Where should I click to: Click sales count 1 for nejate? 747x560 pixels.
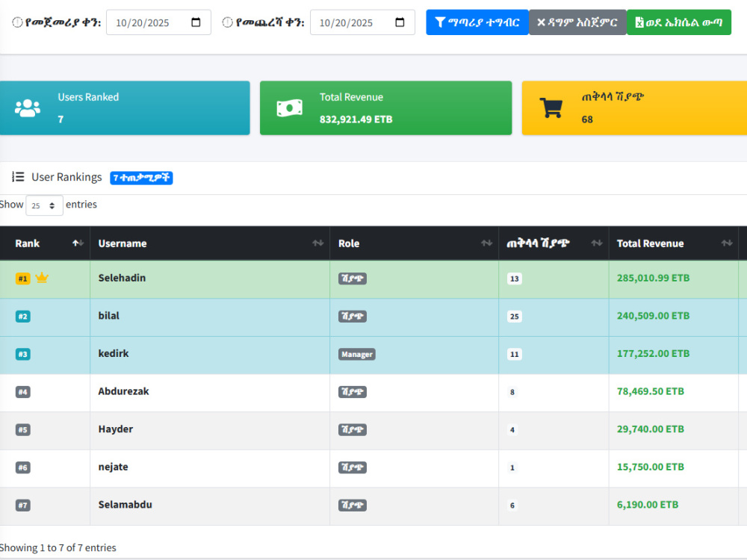point(512,467)
